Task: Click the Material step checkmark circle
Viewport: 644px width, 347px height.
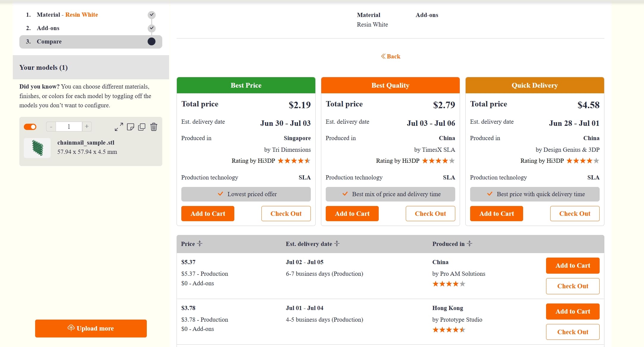Action: pos(152,15)
